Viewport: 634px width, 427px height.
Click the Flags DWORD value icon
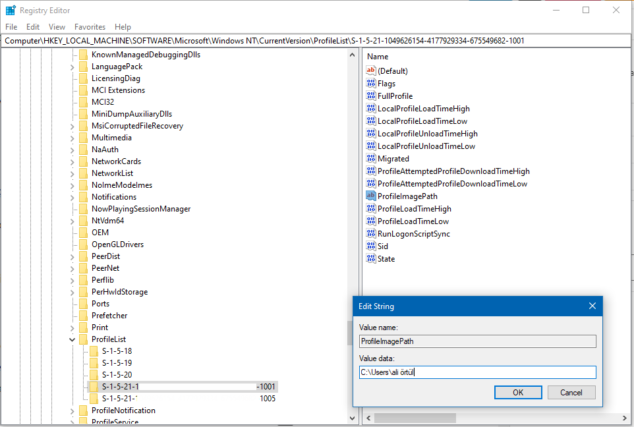(371, 83)
